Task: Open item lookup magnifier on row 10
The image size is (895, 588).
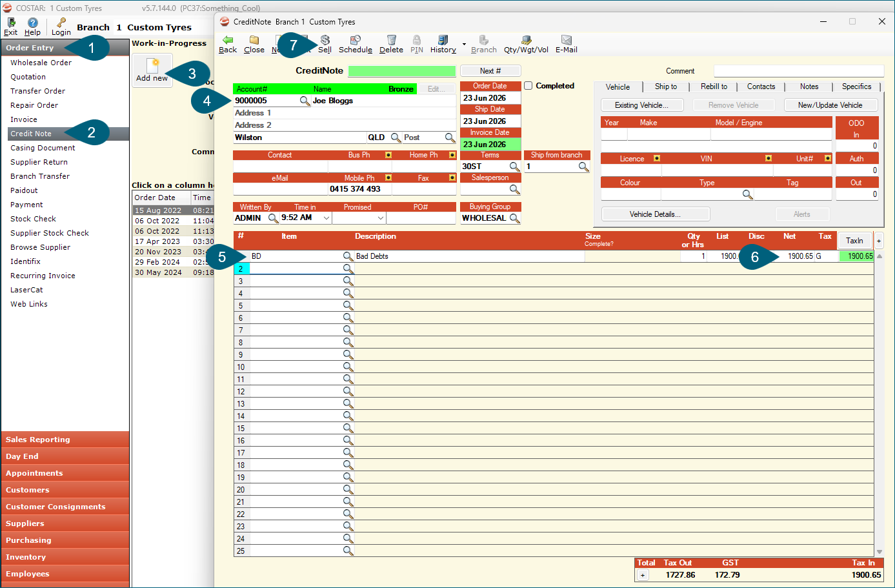Action: (x=348, y=367)
